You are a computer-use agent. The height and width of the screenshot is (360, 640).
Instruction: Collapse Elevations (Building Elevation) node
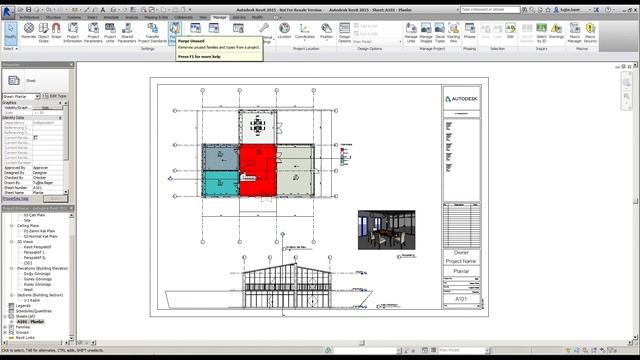11,269
